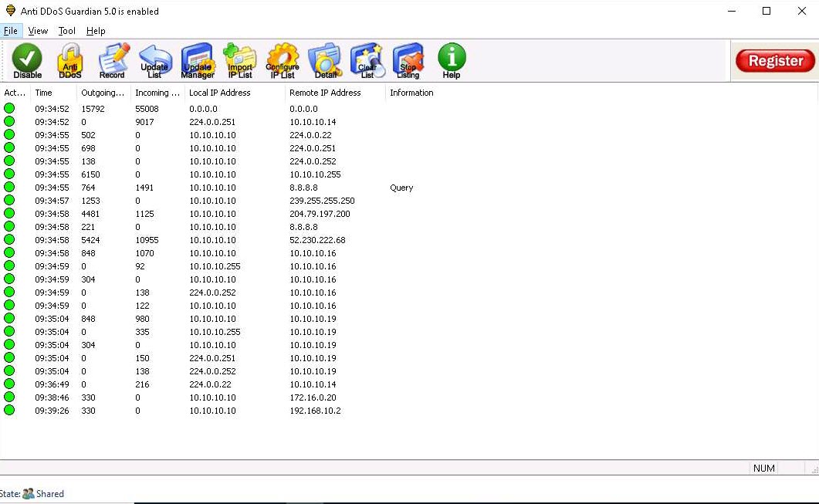Click the Detail toolbar icon

click(x=325, y=60)
